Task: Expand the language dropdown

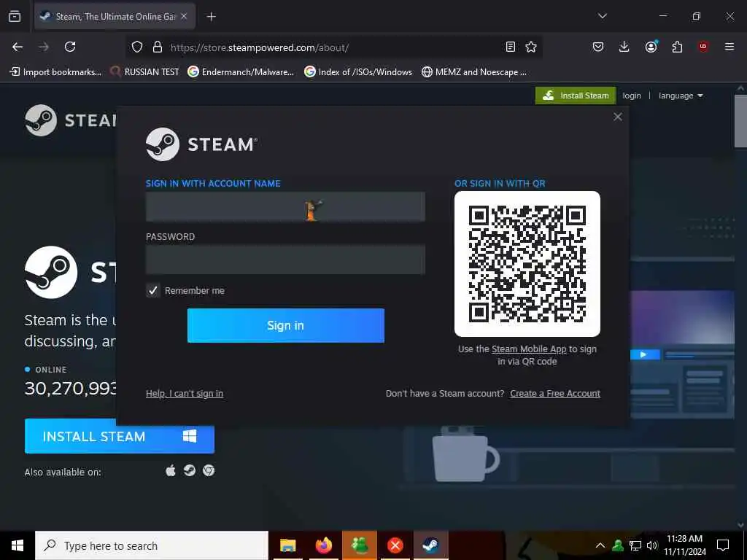Action: pyautogui.click(x=681, y=96)
